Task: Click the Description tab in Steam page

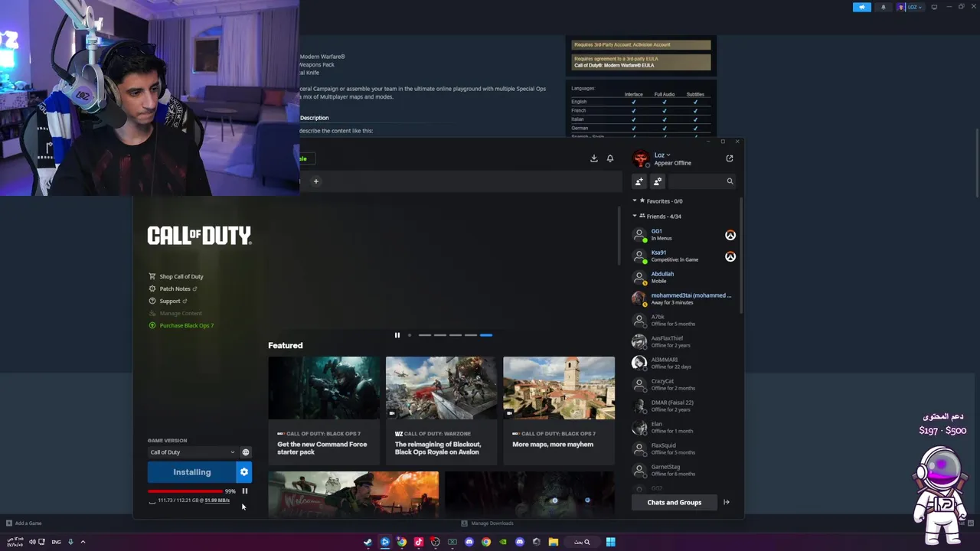Action: point(314,118)
